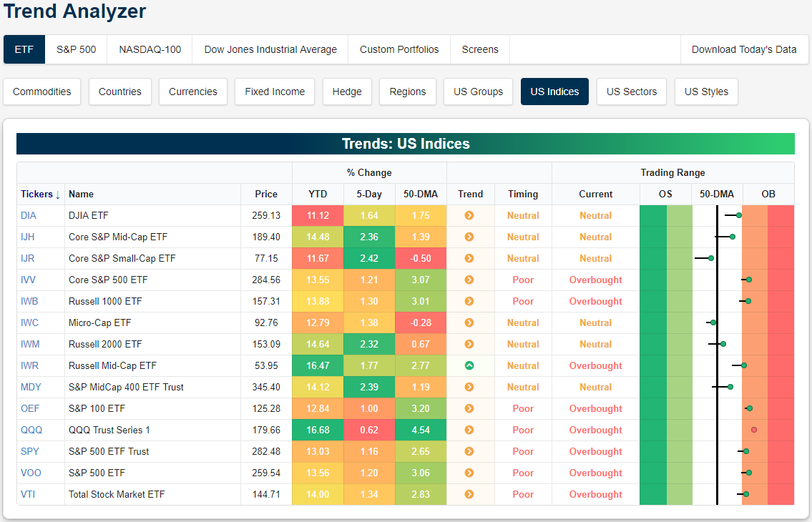The image size is (812, 522).
Task: Open the Custom Portfolios tab
Action: tap(399, 49)
